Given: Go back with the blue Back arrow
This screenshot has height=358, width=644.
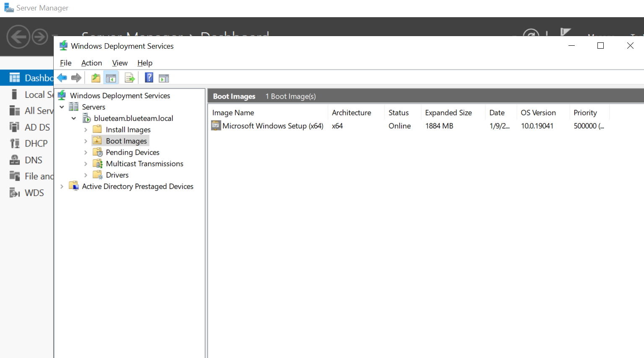Looking at the screenshot, I should (x=62, y=78).
